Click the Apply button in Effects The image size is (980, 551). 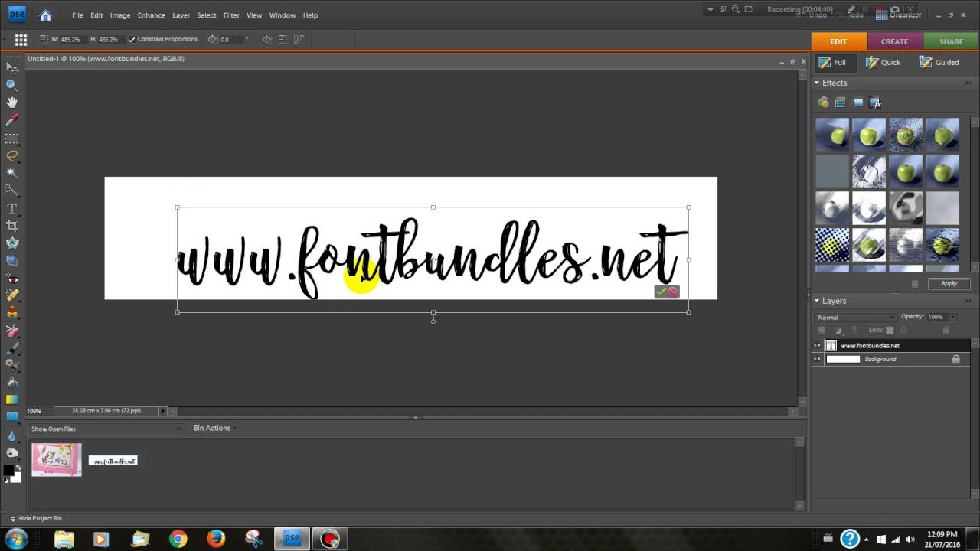pos(949,283)
